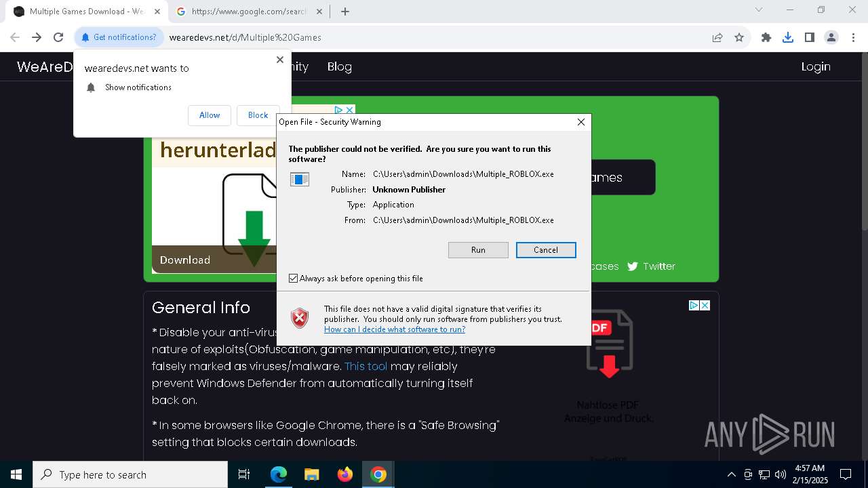The width and height of the screenshot is (868, 488).
Task: Close the Open File - Security Warning dialog
Action: tap(580, 122)
